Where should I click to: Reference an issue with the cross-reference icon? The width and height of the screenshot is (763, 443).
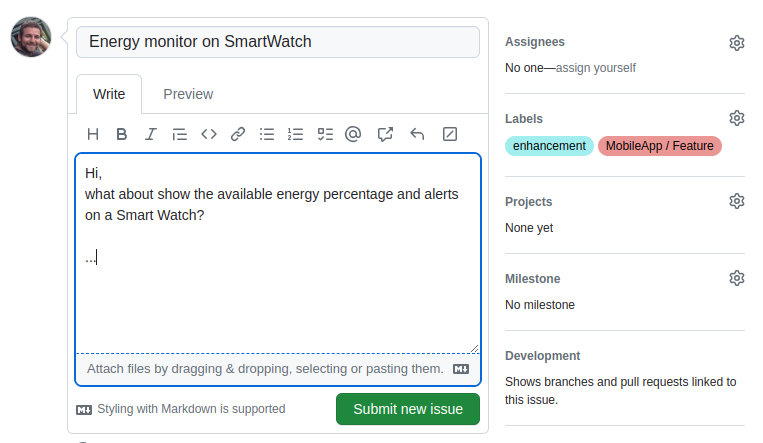click(385, 134)
